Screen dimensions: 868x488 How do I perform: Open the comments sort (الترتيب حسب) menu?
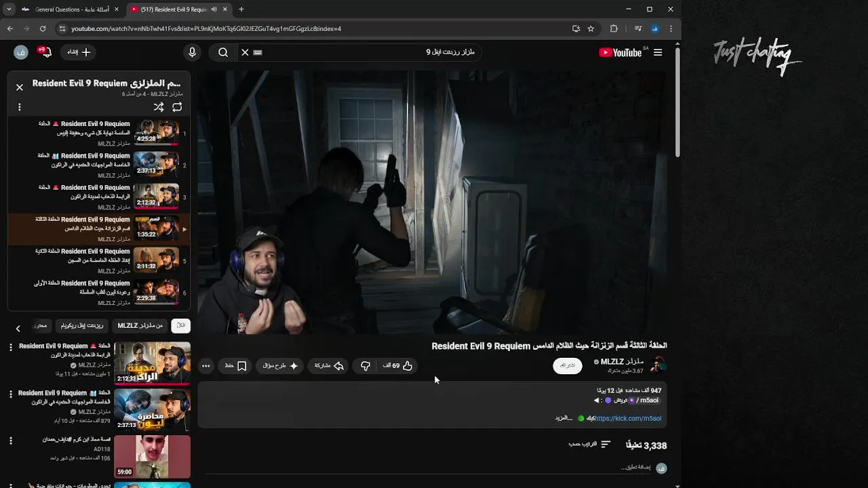pyautogui.click(x=589, y=445)
